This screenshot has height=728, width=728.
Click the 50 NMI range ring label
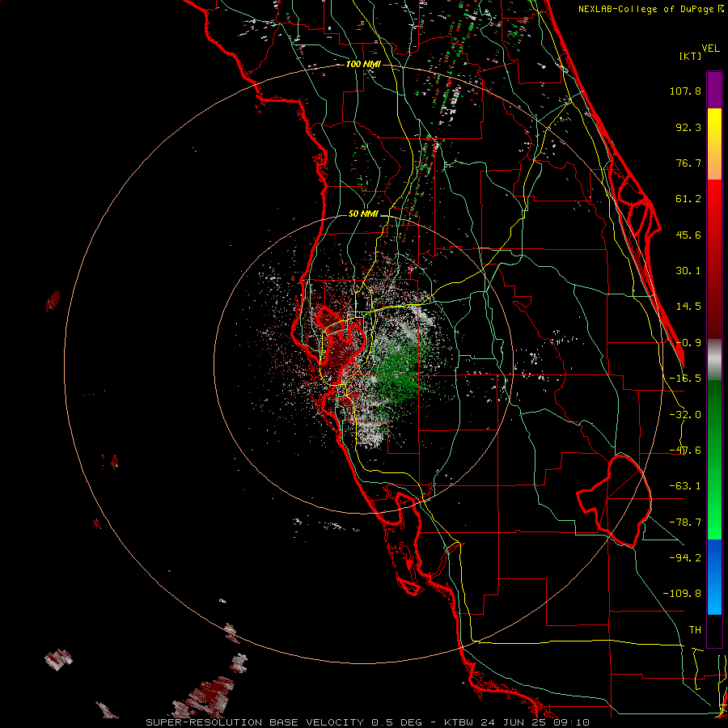pyautogui.click(x=363, y=214)
